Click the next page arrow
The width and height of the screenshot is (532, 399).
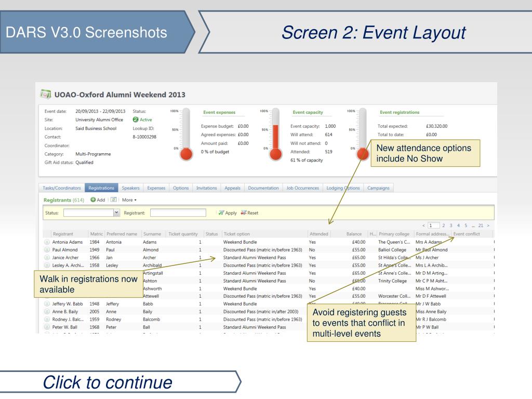[488, 225]
